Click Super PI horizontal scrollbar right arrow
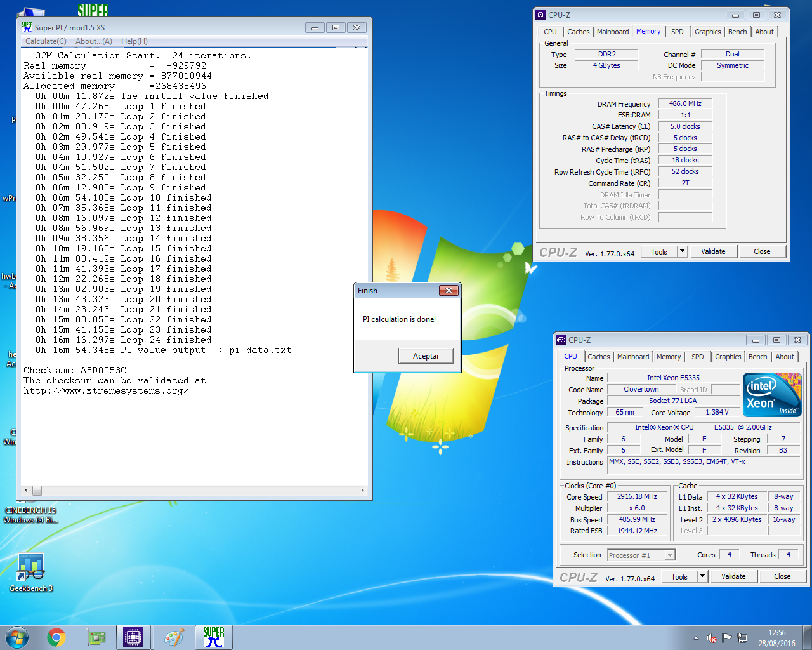Image resolution: width=812 pixels, height=650 pixels. pos(362,490)
